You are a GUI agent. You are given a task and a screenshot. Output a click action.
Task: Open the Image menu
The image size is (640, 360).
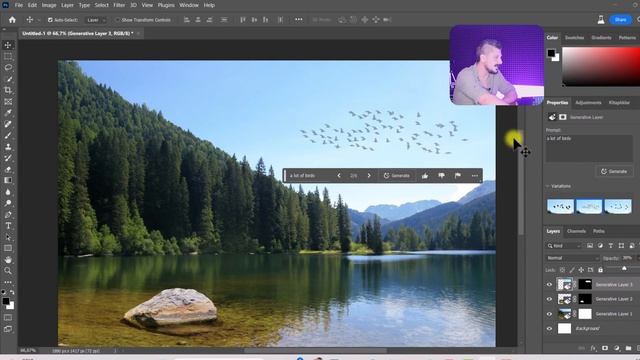(49, 5)
